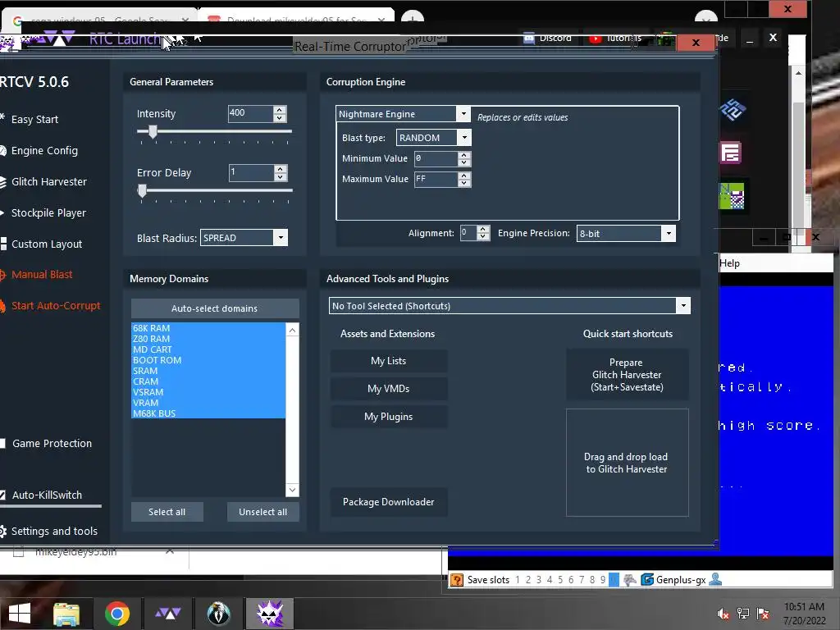Open My Lists
Image resolution: width=840 pixels, height=630 pixels.
[388, 361]
